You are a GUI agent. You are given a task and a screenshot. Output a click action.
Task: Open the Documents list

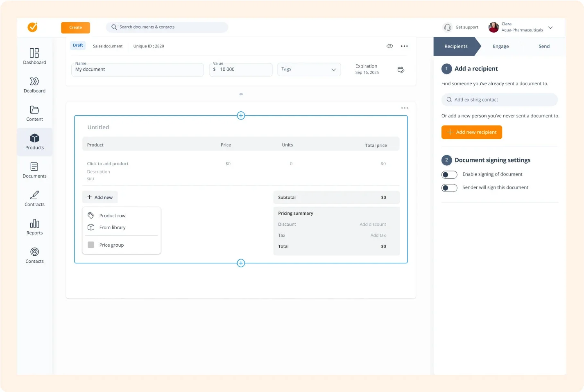point(34,170)
